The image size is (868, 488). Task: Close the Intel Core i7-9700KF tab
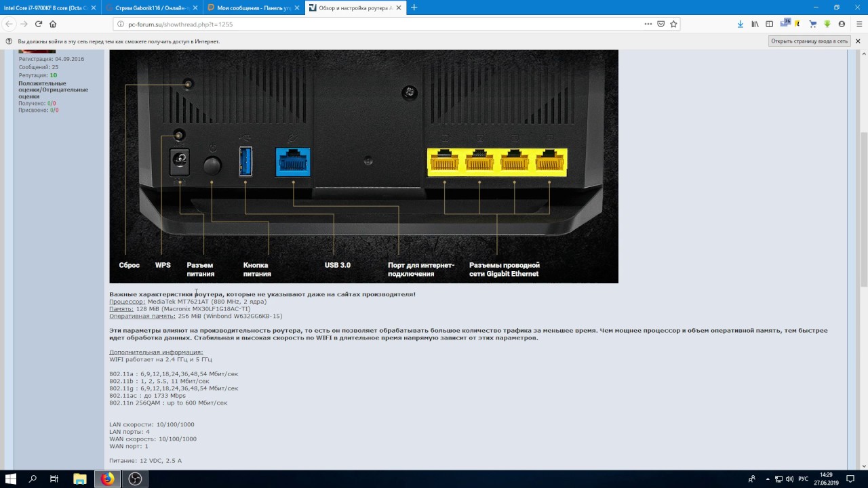[94, 7]
